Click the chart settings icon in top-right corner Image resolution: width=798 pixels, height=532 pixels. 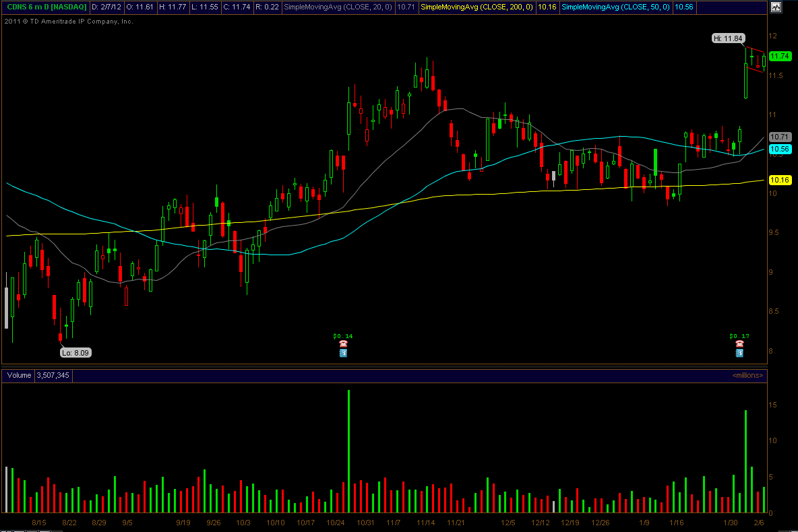pyautogui.click(x=776, y=7)
